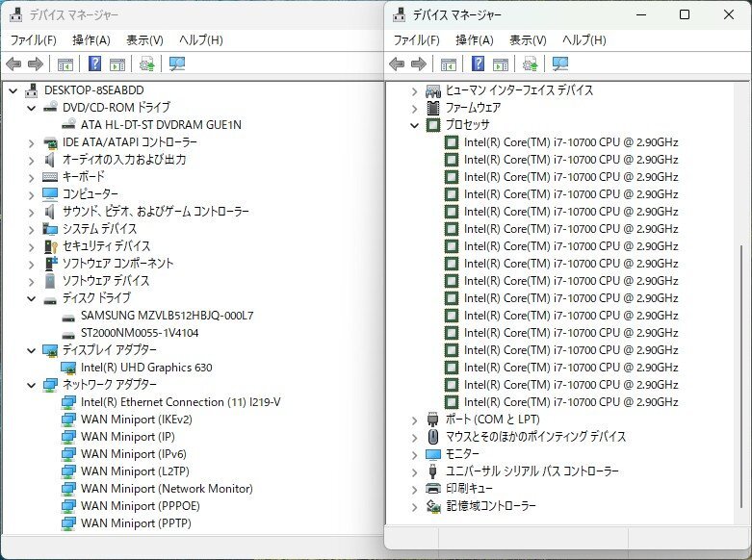Viewport: 752px width, 560px height.
Task: Click show/hide console tree icon, right window
Action: (x=449, y=64)
